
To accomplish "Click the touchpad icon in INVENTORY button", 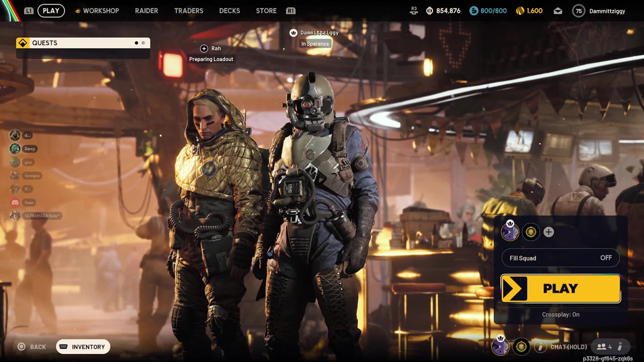I will pos(64,346).
